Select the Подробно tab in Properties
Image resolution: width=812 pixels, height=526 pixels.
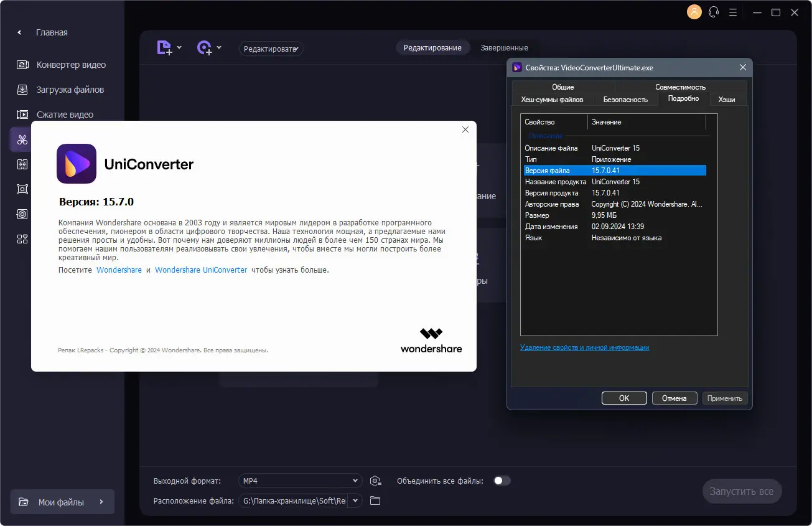coord(683,98)
